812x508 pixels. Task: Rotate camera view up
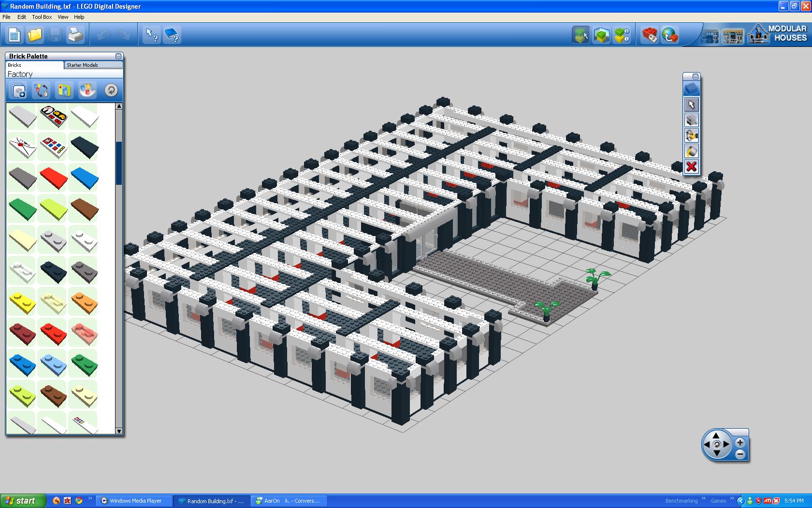point(716,435)
